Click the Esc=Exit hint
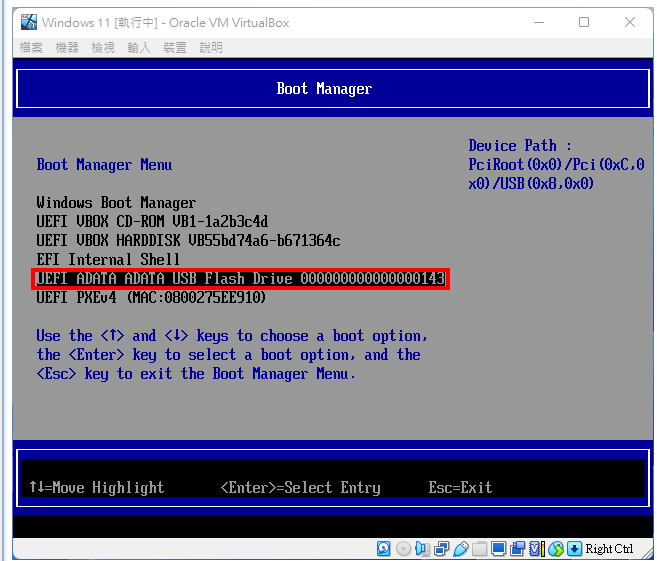The image size is (657, 561). [x=460, y=488]
